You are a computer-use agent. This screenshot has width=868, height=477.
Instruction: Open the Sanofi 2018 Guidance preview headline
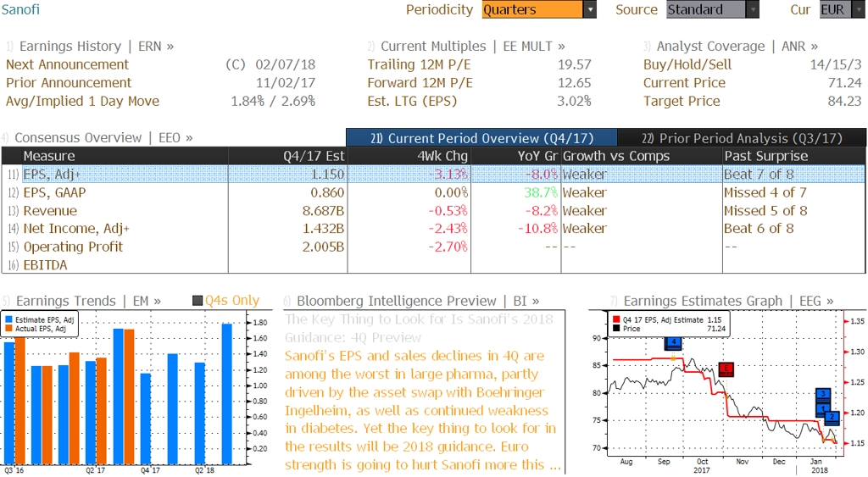[x=419, y=328]
